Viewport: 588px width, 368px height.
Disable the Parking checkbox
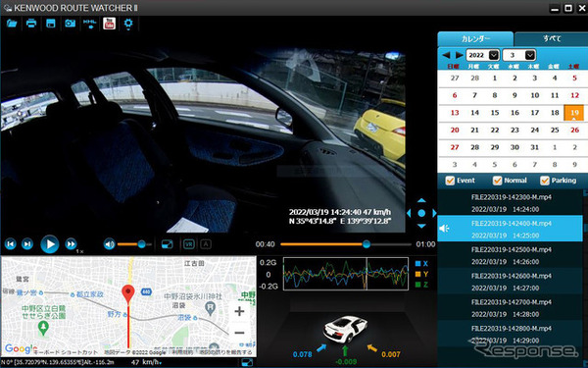[x=545, y=181]
